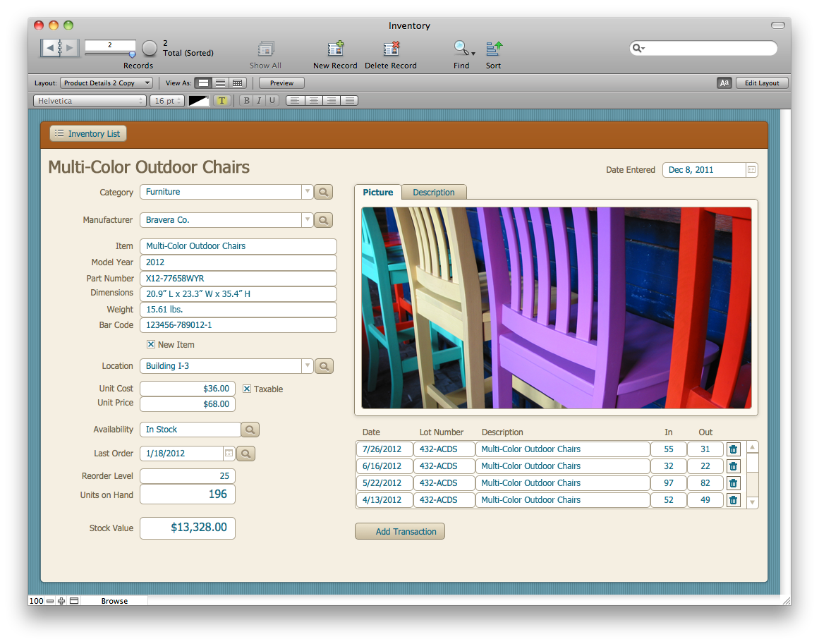819x644 pixels.
Task: Click the Bar Code field
Action: tap(238, 325)
